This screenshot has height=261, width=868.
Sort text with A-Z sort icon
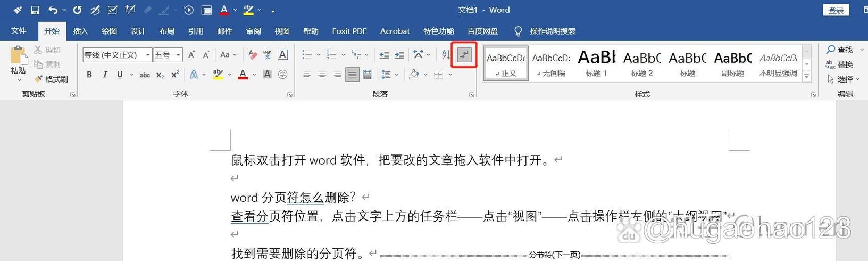click(x=446, y=54)
